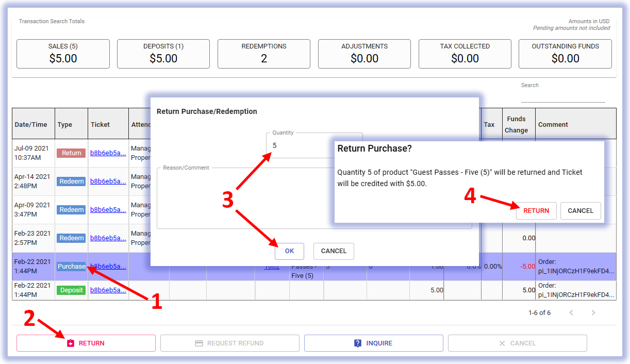Confirm with the red RETURN button in the dialog
Screen dimensions: 630x364
coord(536,211)
